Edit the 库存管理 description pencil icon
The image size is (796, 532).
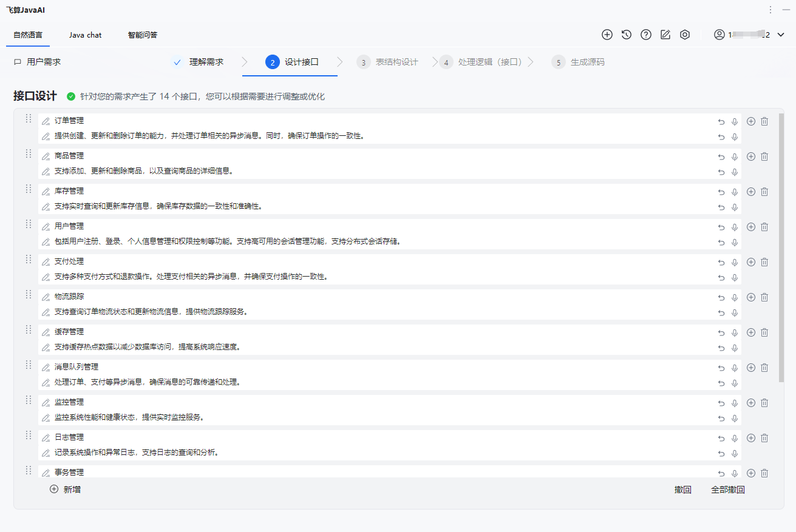pos(46,207)
